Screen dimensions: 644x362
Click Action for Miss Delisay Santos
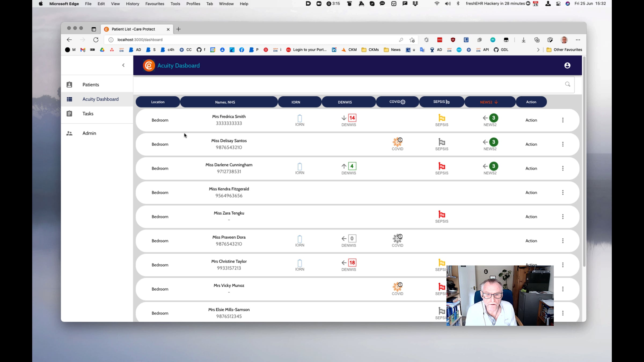pyautogui.click(x=531, y=144)
